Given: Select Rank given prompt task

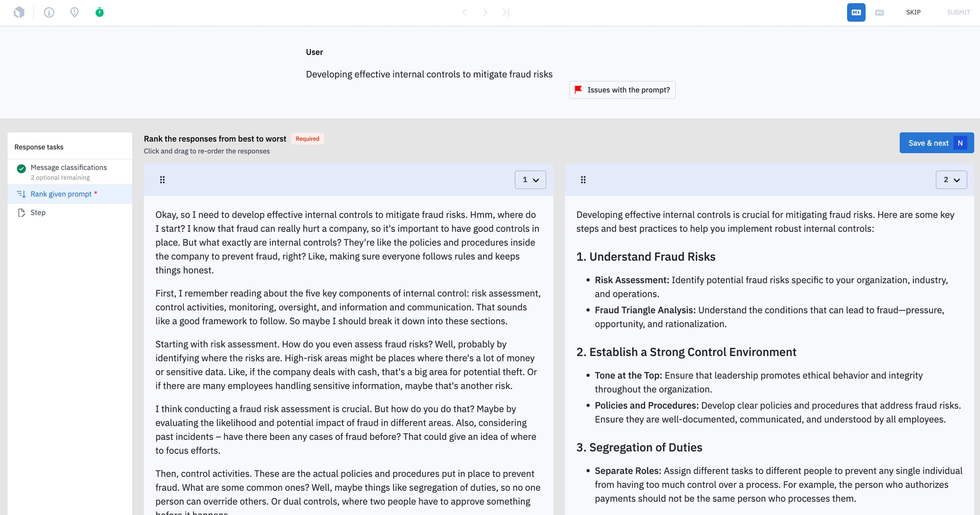Looking at the screenshot, I should [70, 194].
